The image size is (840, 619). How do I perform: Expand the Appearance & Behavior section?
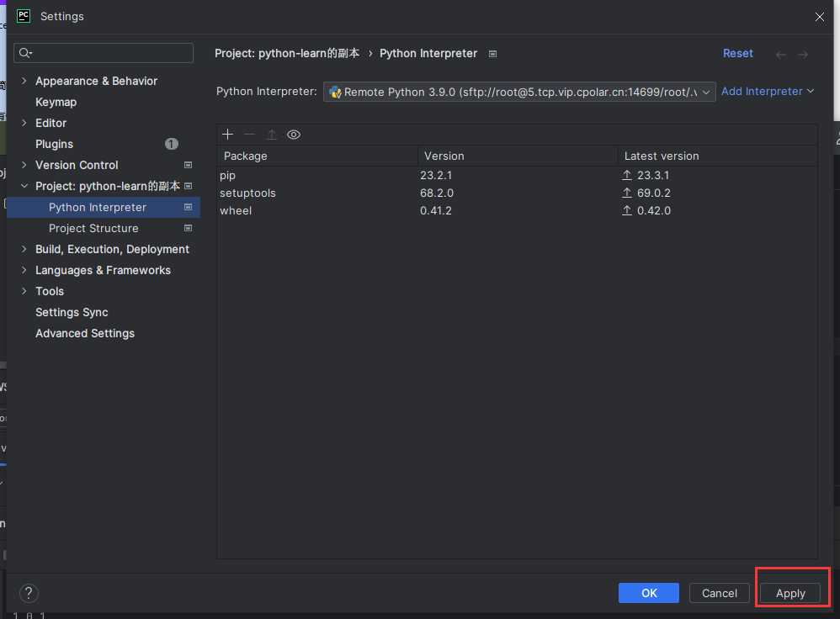point(24,81)
